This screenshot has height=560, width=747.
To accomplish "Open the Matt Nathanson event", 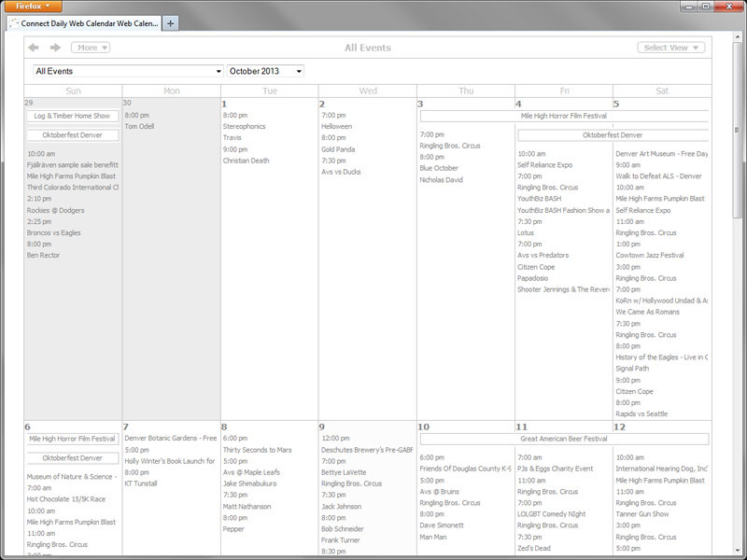I will 247,507.
